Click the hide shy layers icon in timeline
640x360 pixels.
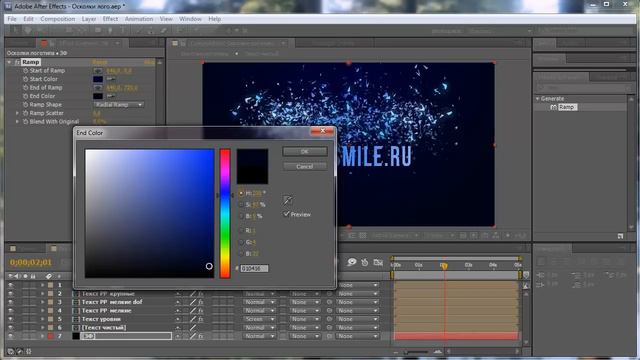378,262
